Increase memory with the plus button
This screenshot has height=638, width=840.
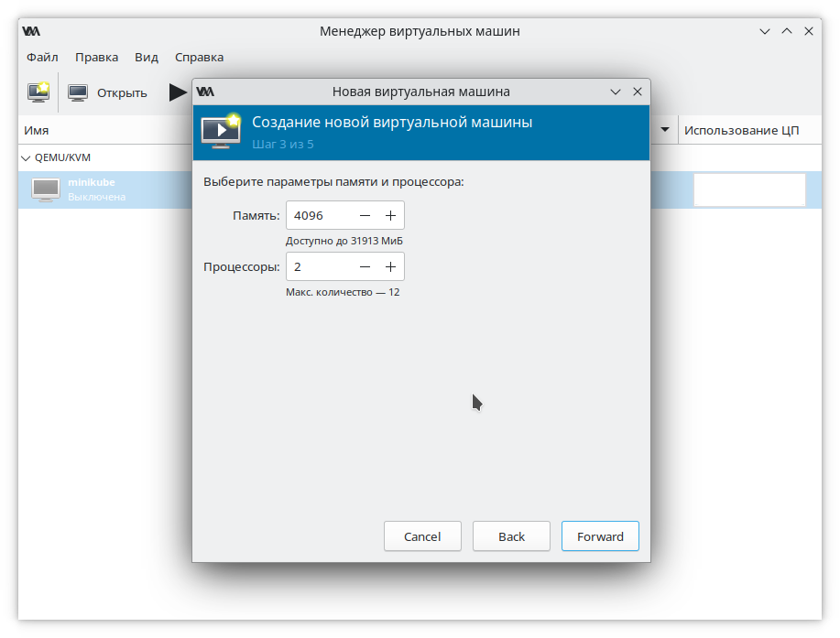click(x=390, y=215)
